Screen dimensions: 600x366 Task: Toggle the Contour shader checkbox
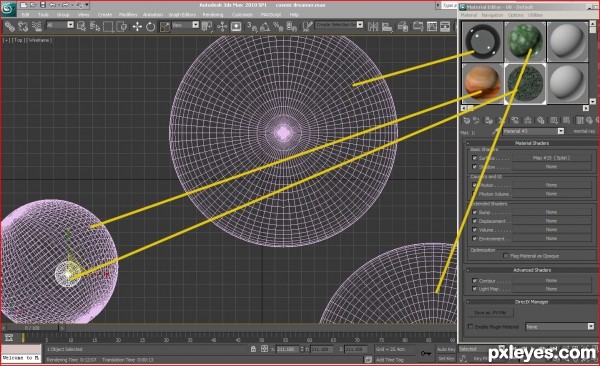474,281
